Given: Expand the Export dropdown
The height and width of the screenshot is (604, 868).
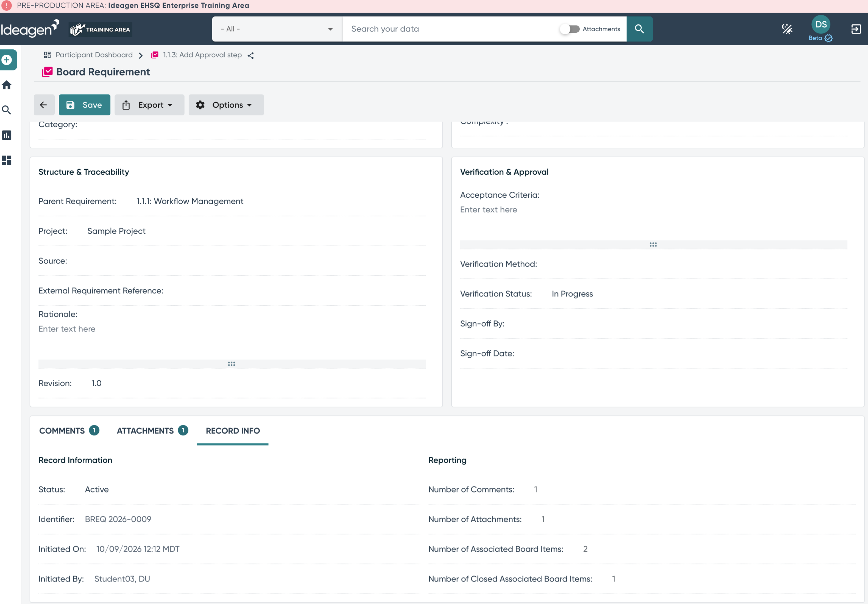Looking at the screenshot, I should click(x=149, y=105).
